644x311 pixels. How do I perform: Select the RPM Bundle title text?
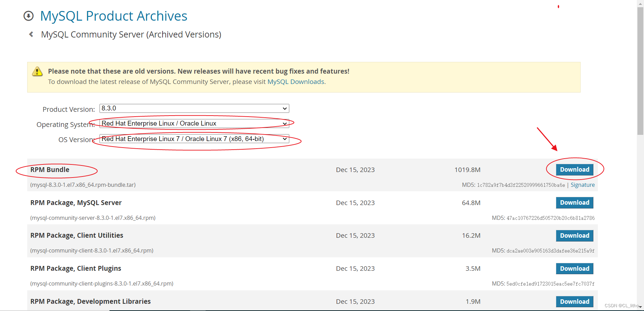pyautogui.click(x=50, y=170)
